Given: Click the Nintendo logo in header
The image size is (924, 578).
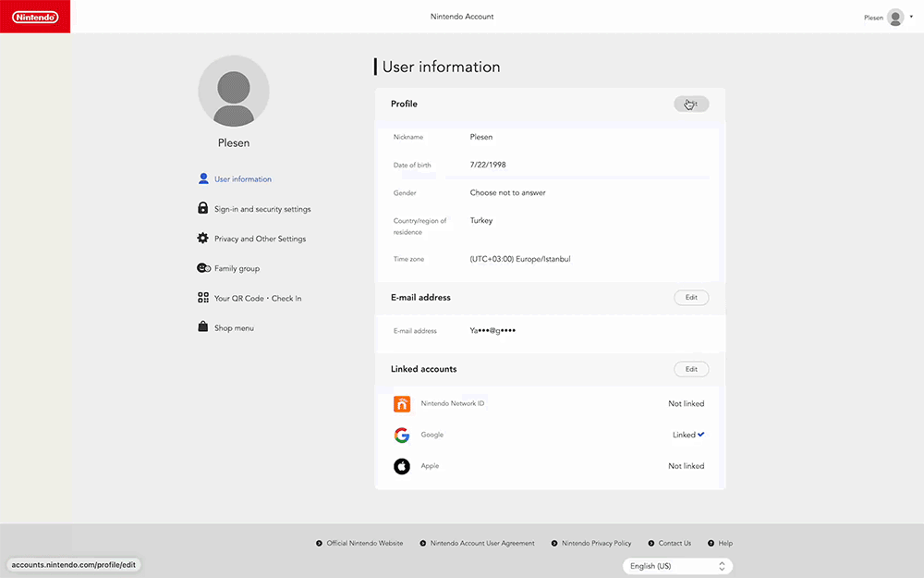Looking at the screenshot, I should pyautogui.click(x=35, y=17).
